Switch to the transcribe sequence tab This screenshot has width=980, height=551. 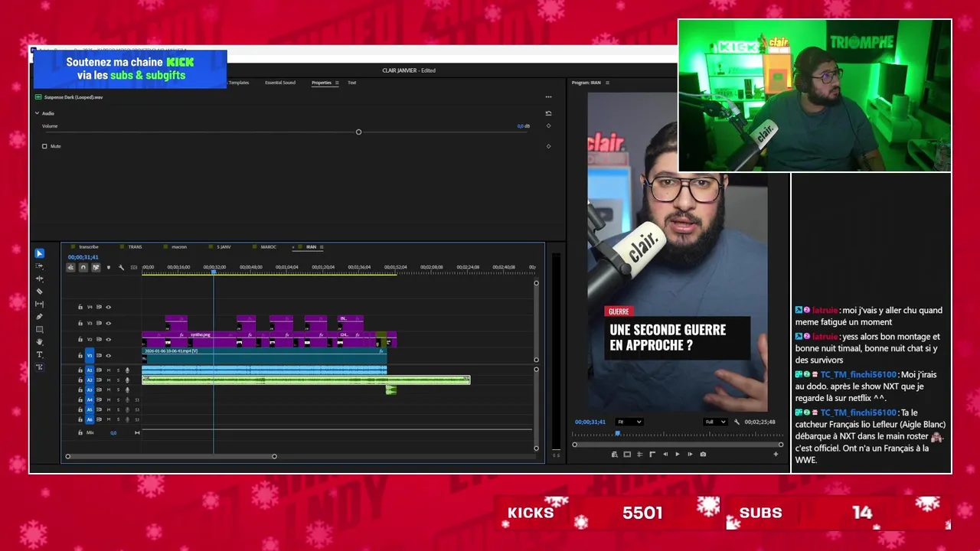pyautogui.click(x=89, y=247)
